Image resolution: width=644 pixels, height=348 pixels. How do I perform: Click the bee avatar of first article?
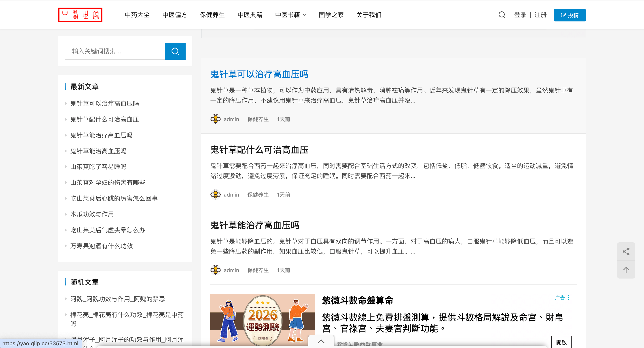(x=215, y=119)
